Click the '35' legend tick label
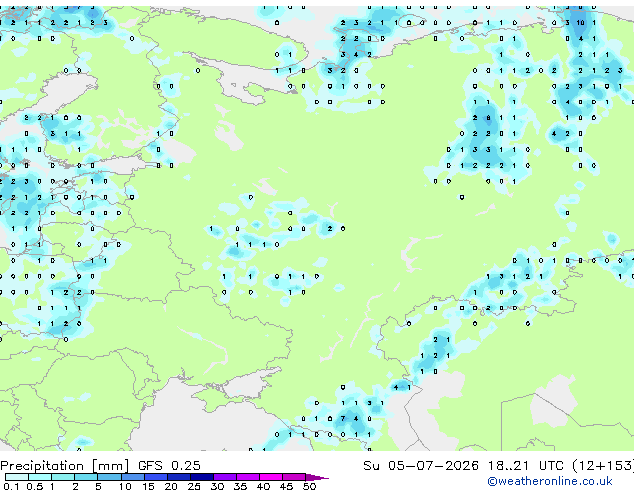 (240, 486)
